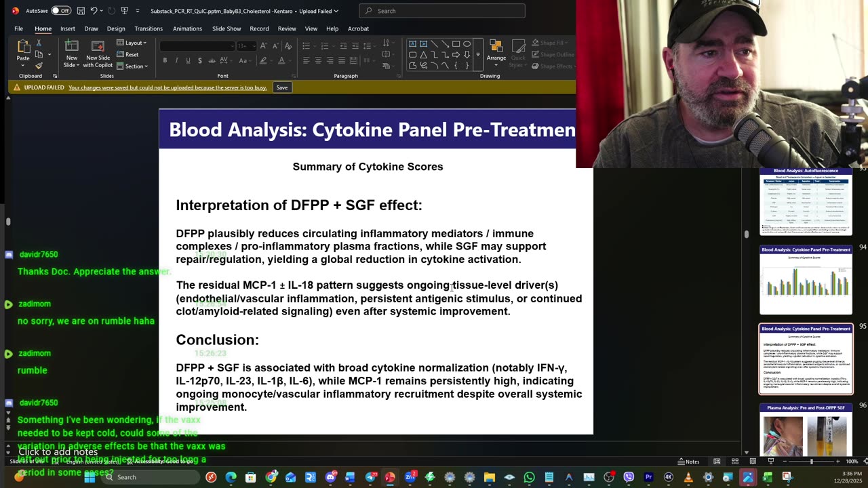Click the Save button in upload warning
Viewport: 868px width, 488px height.
pos(282,87)
